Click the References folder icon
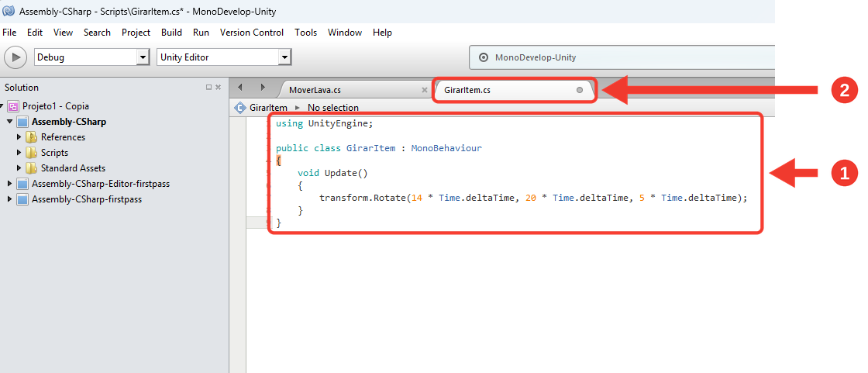This screenshot has width=868, height=373. pos(32,137)
